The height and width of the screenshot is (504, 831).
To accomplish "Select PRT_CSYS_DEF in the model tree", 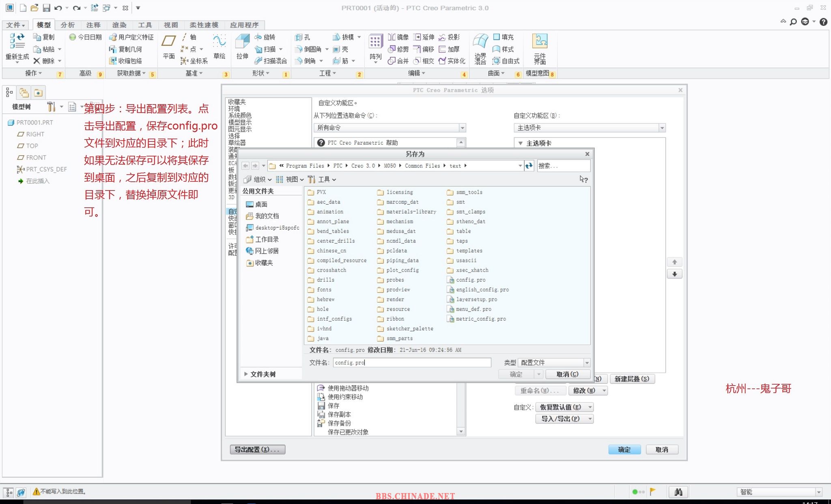I will 42,169.
